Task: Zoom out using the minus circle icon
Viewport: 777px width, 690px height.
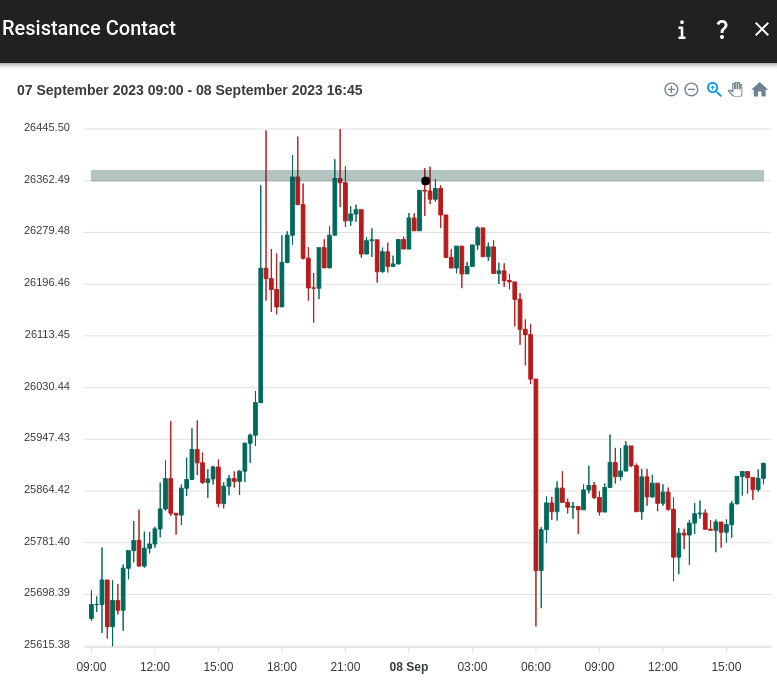Action: click(691, 90)
